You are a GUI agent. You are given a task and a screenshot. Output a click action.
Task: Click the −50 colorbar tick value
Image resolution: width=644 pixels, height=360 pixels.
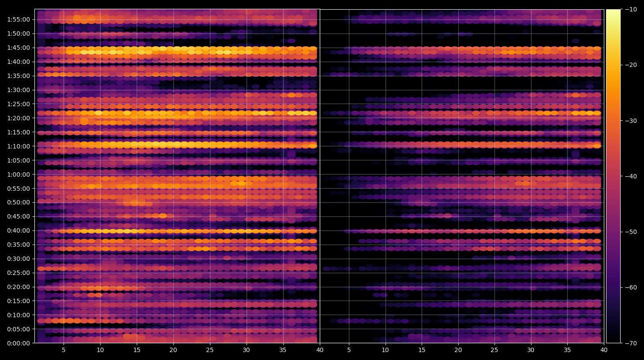click(x=630, y=232)
